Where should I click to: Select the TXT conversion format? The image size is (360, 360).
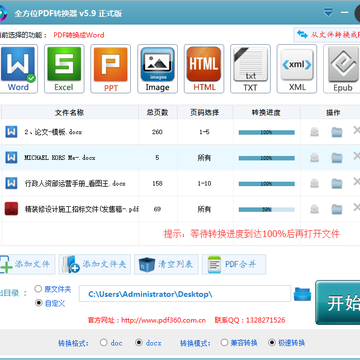tap(250, 69)
